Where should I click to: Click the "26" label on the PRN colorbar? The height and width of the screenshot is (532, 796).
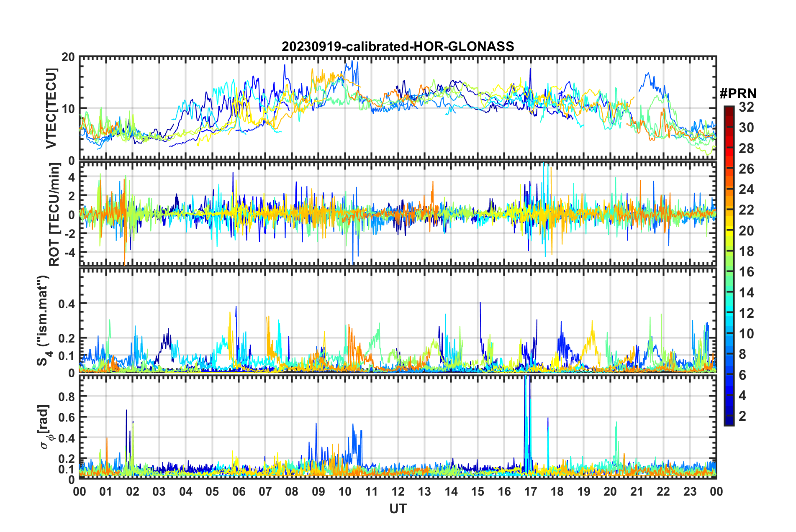(746, 169)
